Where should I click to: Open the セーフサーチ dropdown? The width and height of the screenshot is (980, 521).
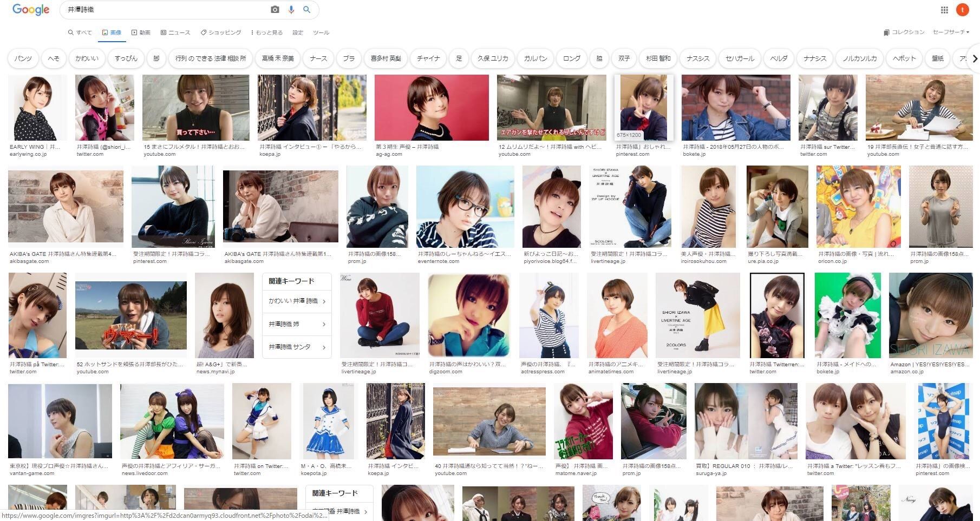951,32
